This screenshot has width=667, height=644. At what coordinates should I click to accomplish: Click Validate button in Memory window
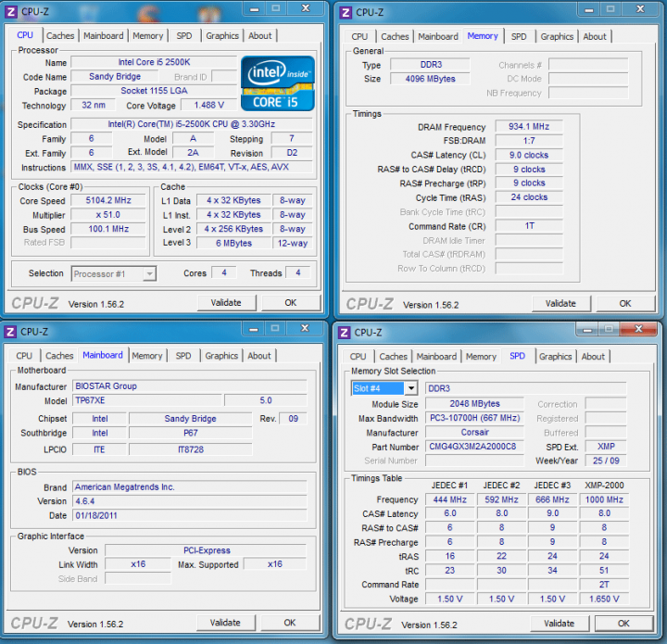coord(560,304)
